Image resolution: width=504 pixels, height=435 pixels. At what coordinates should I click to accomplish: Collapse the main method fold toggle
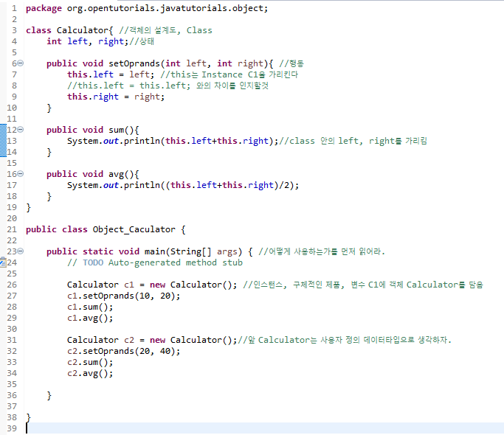tap(20, 251)
